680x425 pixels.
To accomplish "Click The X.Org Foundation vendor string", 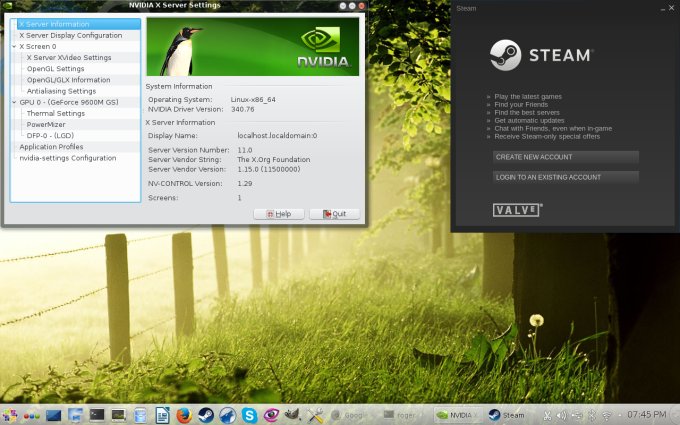I will click(274, 160).
